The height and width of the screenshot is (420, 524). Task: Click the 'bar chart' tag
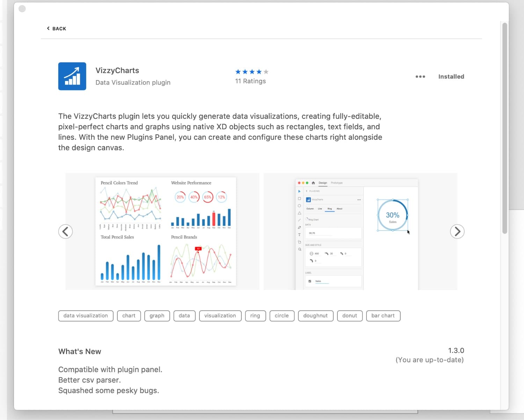(x=383, y=316)
